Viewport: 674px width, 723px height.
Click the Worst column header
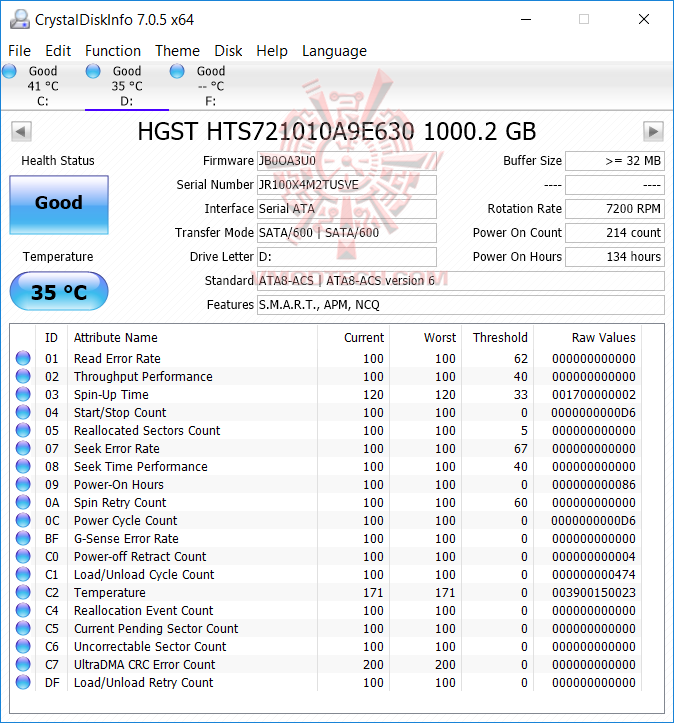440,338
